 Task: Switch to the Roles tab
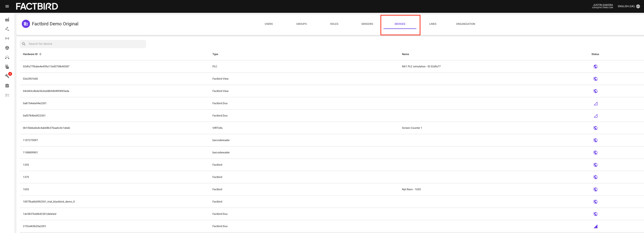(x=334, y=24)
